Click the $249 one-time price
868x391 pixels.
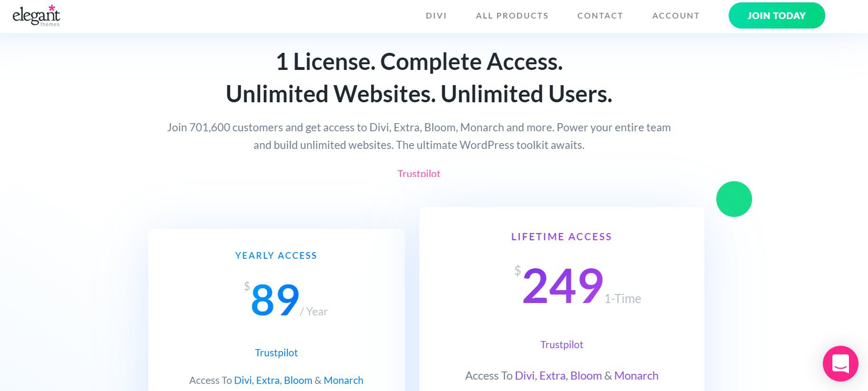click(561, 285)
